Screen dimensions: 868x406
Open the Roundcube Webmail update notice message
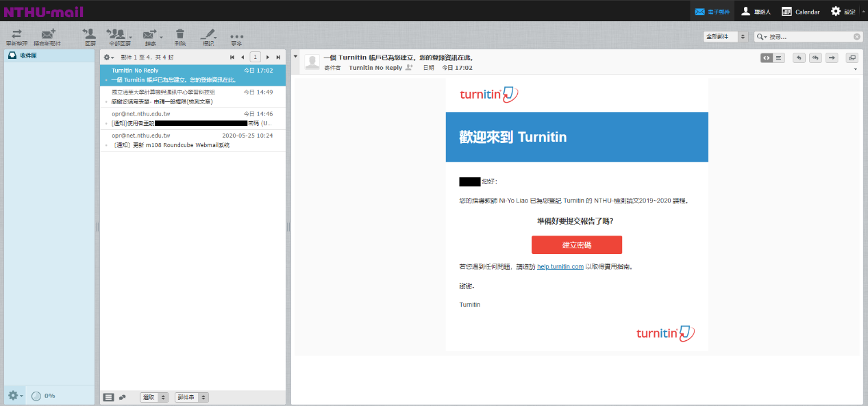193,140
